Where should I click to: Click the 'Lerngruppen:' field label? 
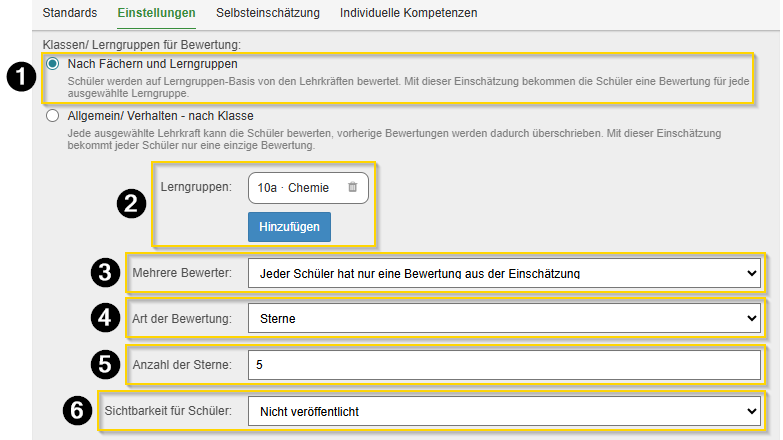(x=196, y=187)
